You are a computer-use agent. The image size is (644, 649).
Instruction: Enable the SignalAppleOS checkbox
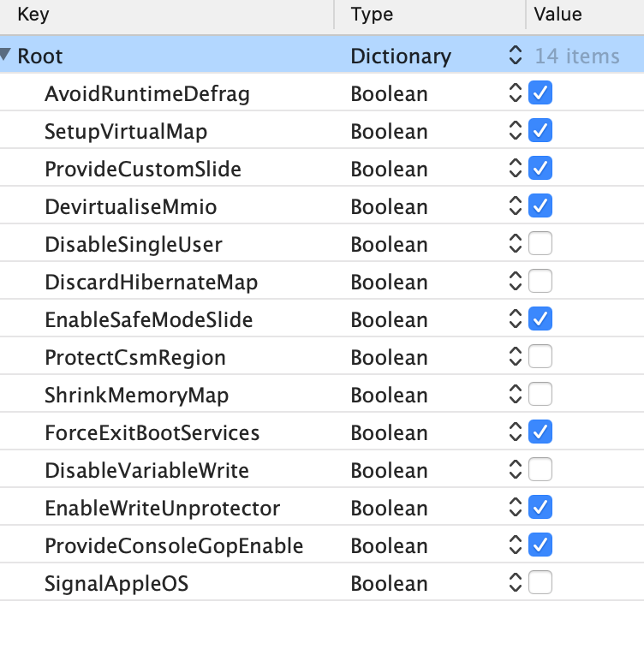pyautogui.click(x=540, y=583)
